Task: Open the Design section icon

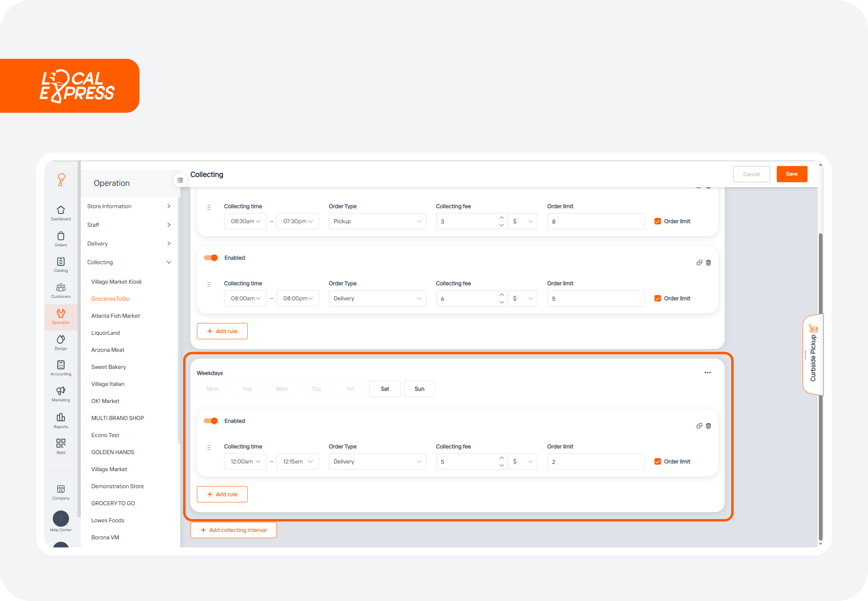Action: 61,339
